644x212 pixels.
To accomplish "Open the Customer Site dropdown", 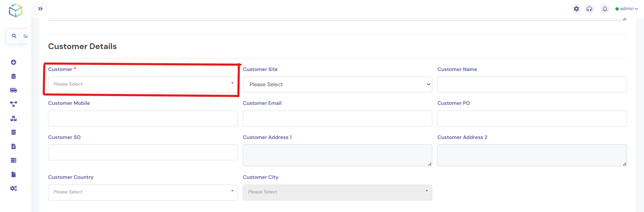I will [x=337, y=85].
